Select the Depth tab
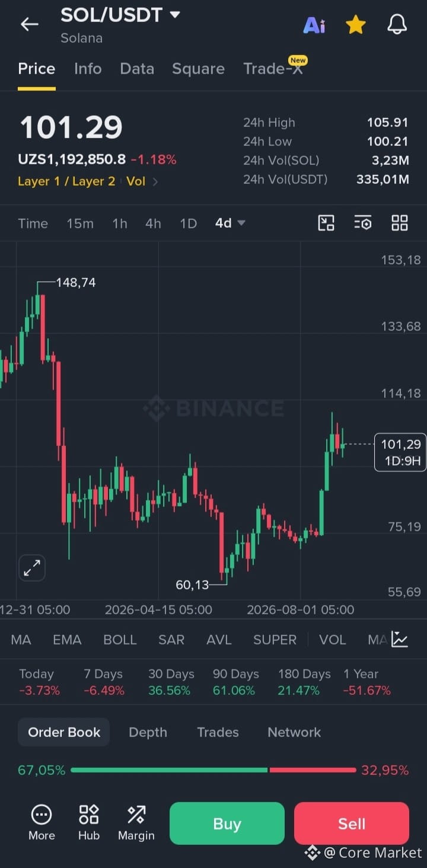The height and width of the screenshot is (868, 427). [x=148, y=732]
